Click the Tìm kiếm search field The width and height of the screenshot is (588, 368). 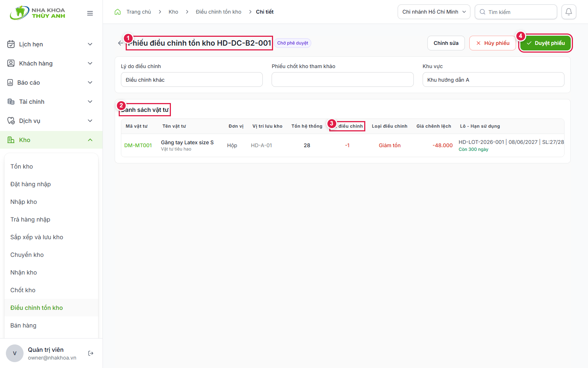pos(516,12)
